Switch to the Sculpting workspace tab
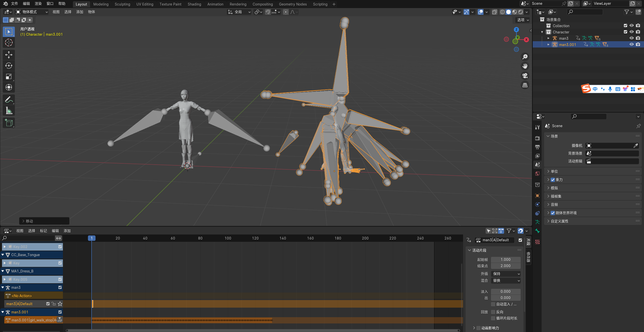This screenshot has width=644, height=332. 122,4
